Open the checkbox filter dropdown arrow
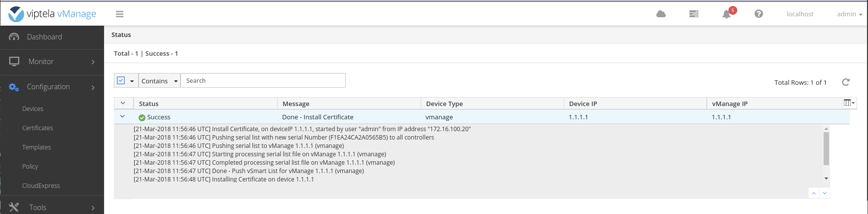This screenshot has width=868, height=214. point(132,81)
